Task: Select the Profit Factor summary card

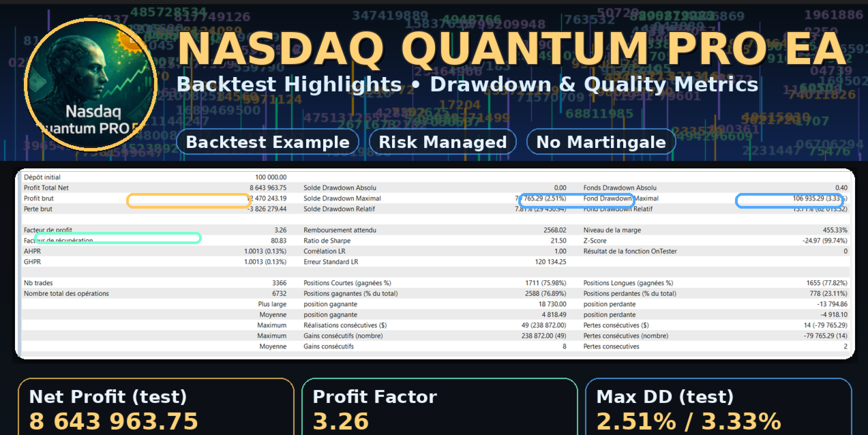Action: click(x=440, y=407)
